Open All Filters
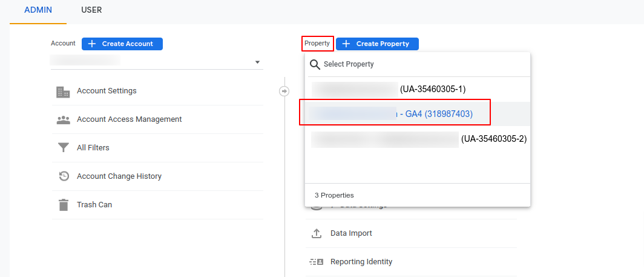 click(93, 147)
